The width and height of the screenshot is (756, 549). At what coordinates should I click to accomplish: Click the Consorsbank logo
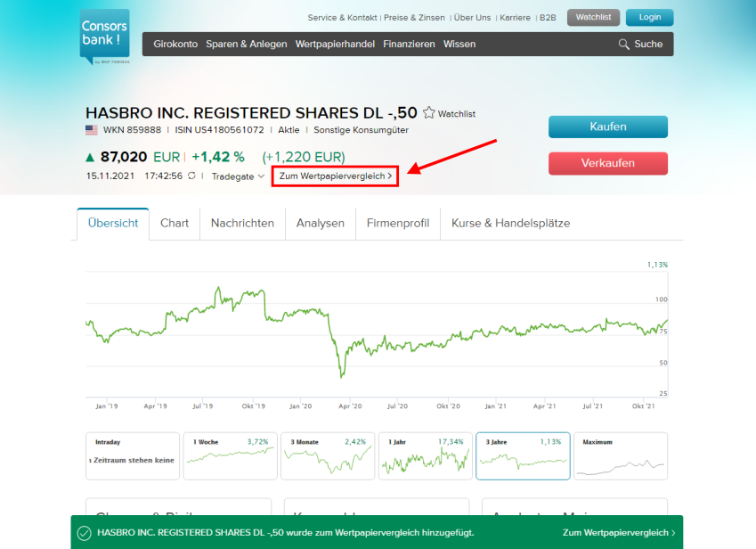pyautogui.click(x=104, y=37)
